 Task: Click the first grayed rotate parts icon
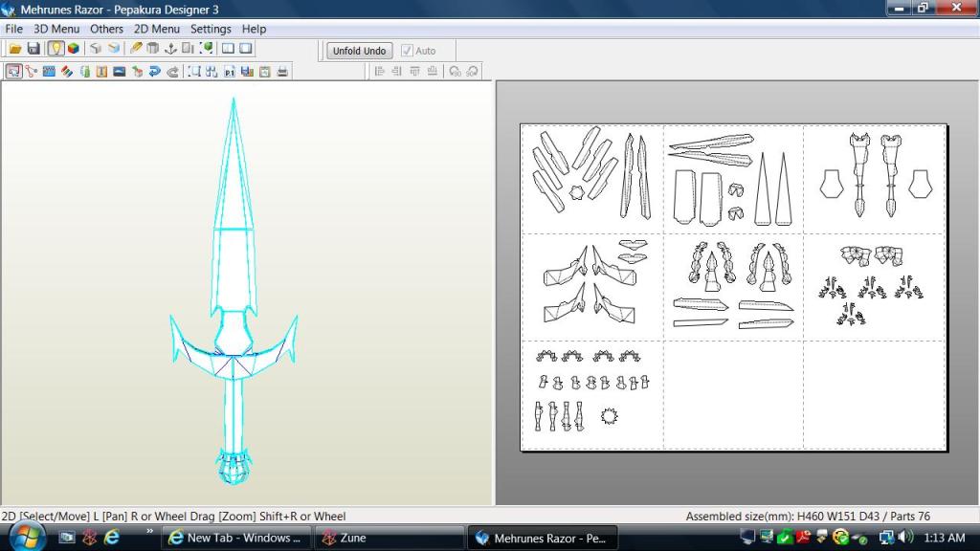click(x=455, y=71)
